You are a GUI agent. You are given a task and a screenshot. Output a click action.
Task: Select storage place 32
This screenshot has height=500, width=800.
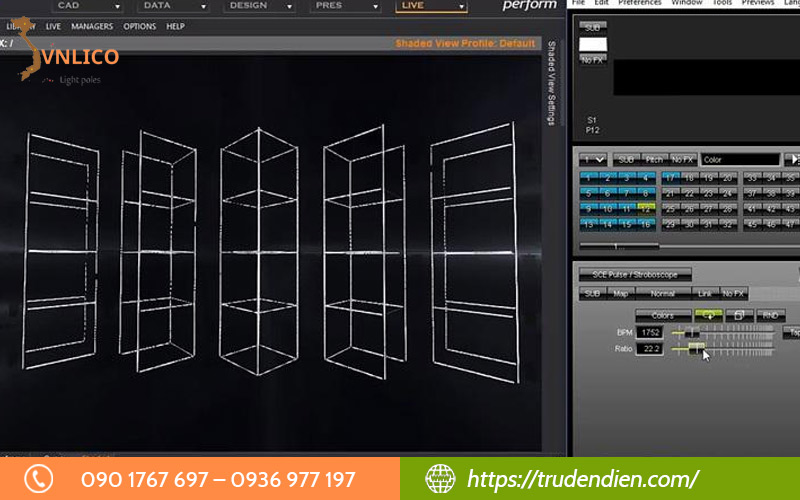pyautogui.click(x=728, y=224)
